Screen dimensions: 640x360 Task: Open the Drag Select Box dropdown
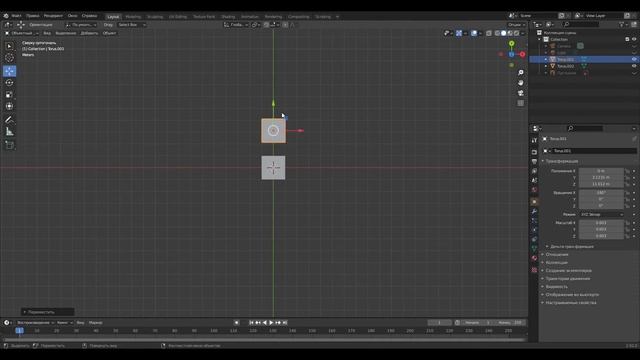pos(131,25)
